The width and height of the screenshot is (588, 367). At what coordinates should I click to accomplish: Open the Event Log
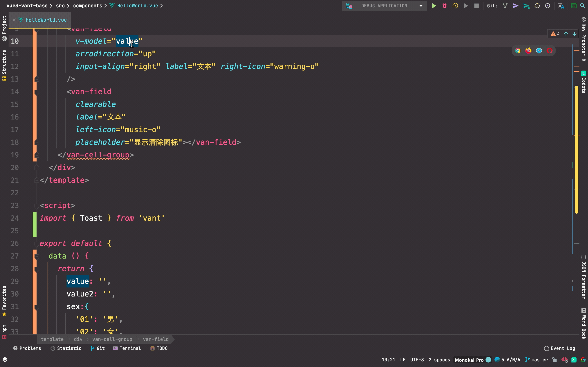[x=560, y=348]
